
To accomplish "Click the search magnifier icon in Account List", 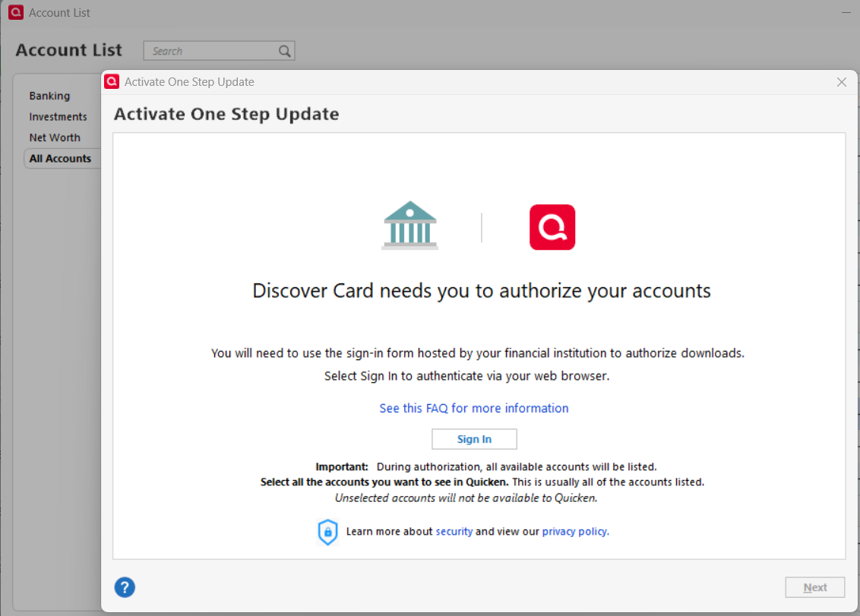I will [x=284, y=51].
